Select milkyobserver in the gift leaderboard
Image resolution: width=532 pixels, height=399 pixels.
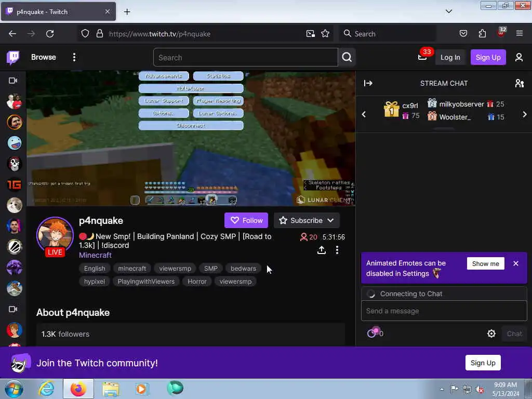click(x=465, y=104)
